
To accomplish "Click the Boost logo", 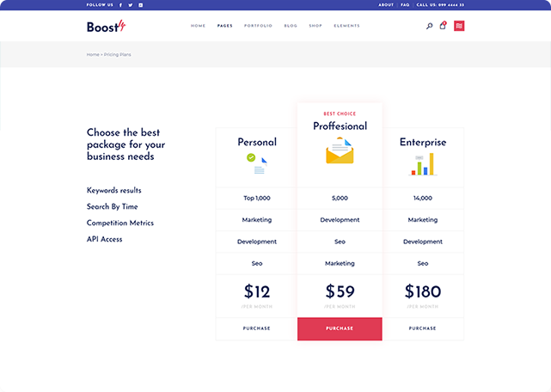I will pyautogui.click(x=106, y=26).
